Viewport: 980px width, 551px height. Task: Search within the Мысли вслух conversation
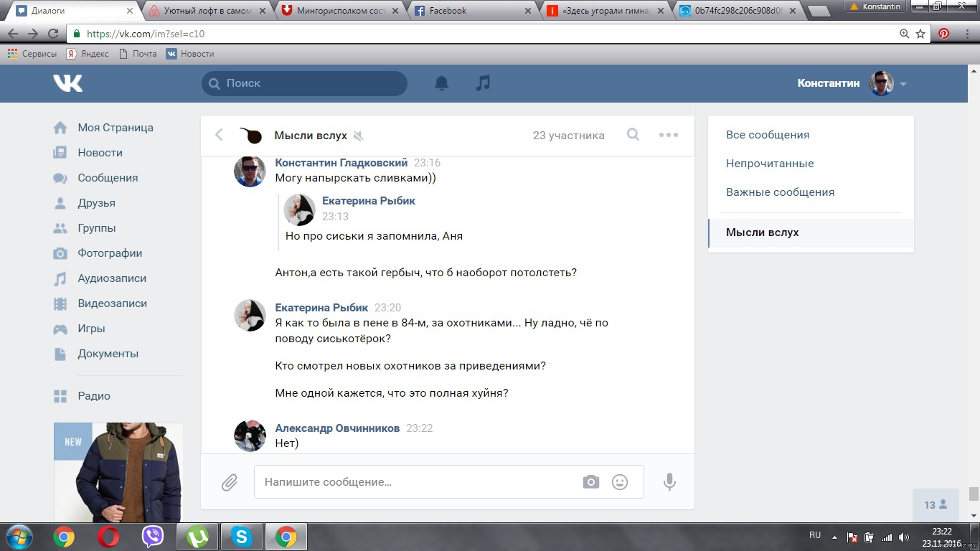coord(633,135)
